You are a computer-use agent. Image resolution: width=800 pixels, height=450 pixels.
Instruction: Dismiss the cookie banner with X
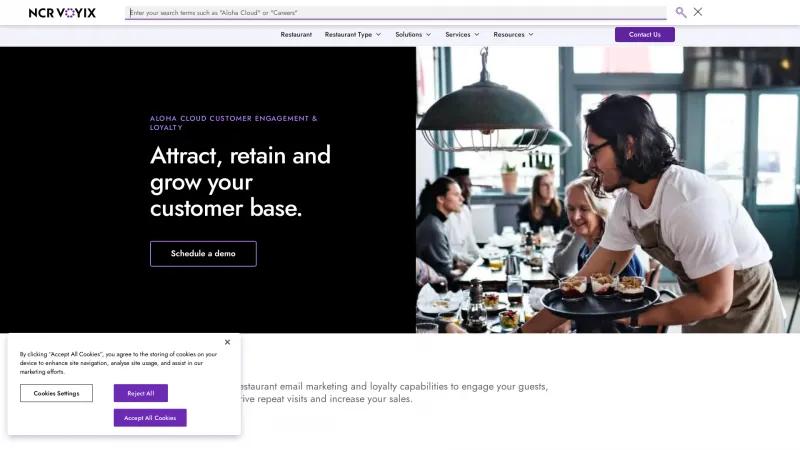(x=228, y=342)
